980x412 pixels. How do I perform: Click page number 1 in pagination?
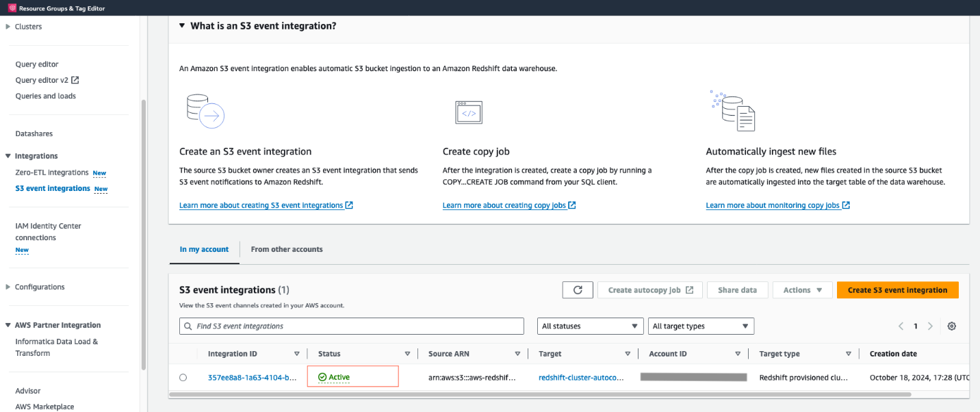coord(916,326)
